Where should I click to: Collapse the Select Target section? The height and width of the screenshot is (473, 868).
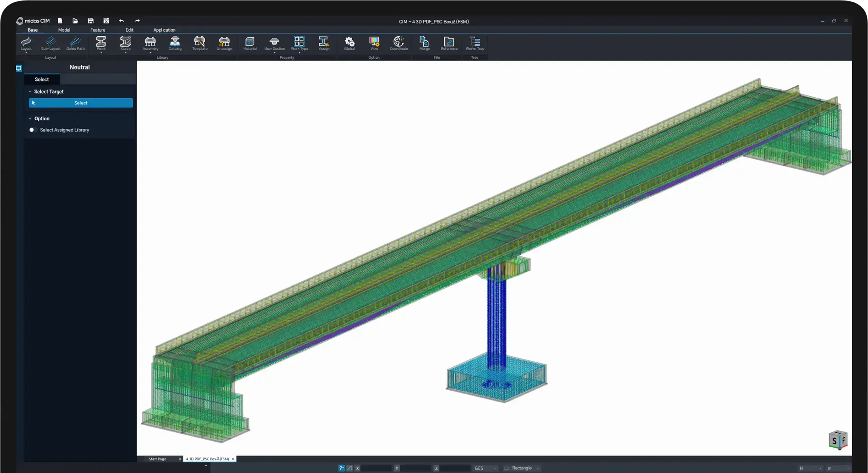coord(30,92)
